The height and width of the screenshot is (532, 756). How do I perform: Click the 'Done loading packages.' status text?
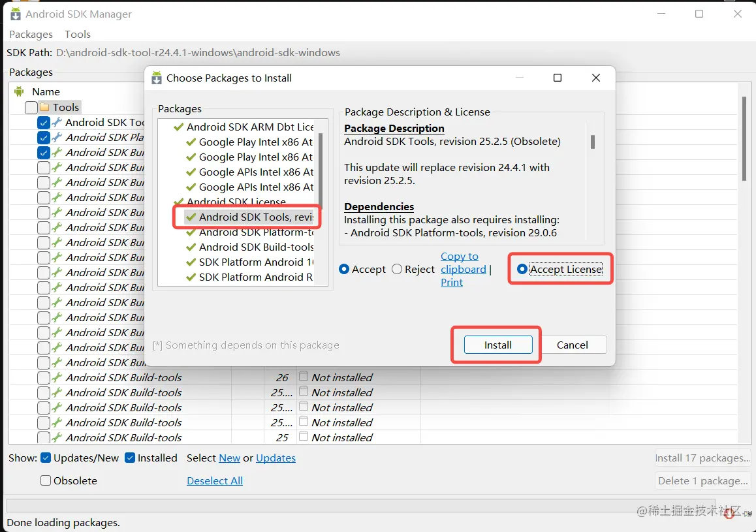point(63,522)
